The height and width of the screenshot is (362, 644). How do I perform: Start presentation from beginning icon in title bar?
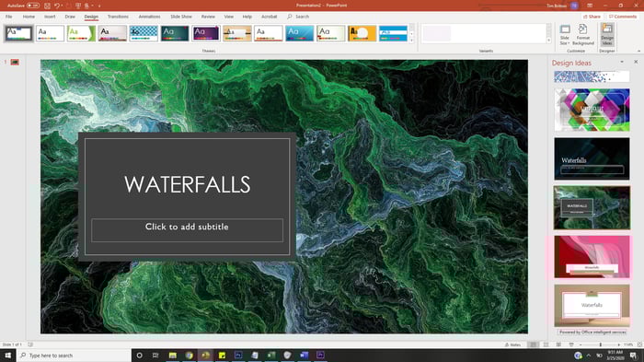[77, 6]
